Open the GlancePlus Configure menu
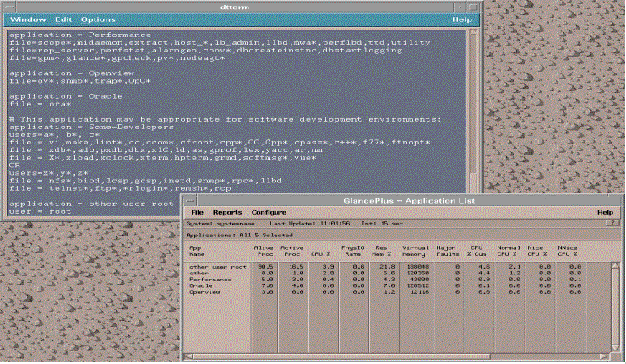 pos(269,212)
